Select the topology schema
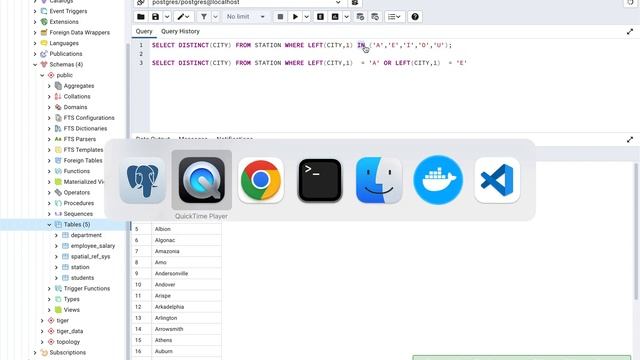This screenshot has height=360, width=640. 68,342
